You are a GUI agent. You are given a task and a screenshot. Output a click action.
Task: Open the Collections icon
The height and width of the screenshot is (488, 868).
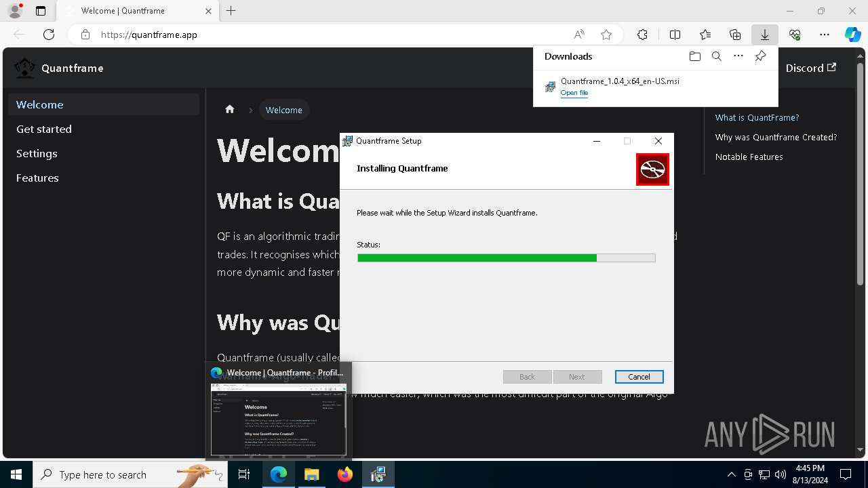coord(735,35)
